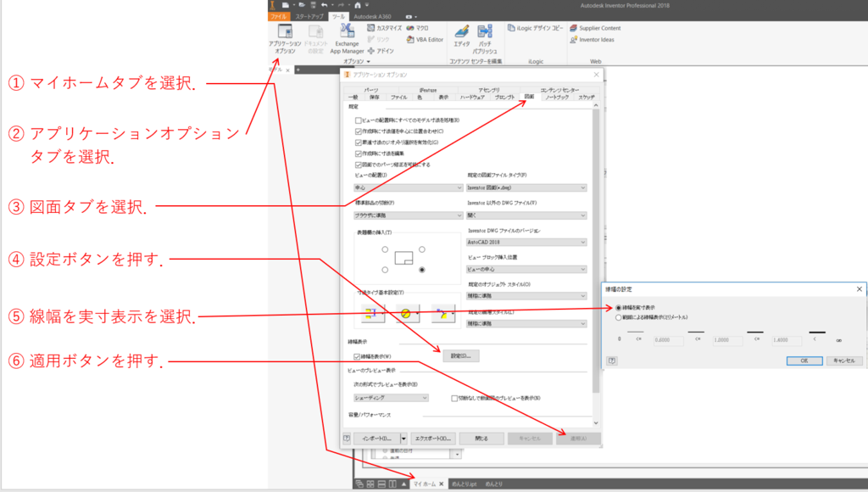
Task: Switch to the ファイル ribbon tab
Action: point(278,17)
